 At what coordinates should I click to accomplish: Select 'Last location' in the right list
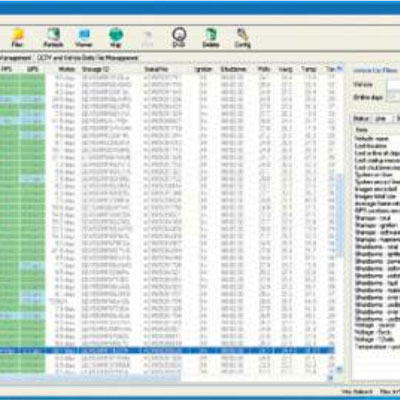[x=371, y=146]
